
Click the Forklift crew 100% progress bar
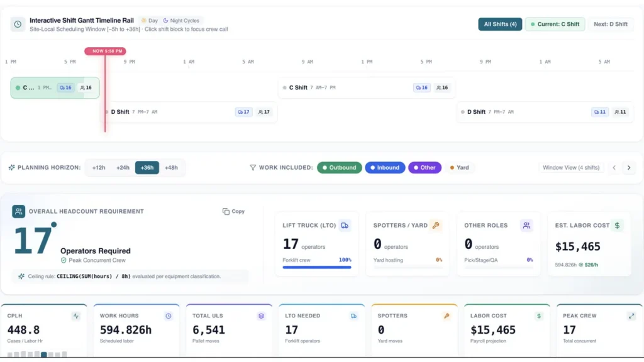click(317, 267)
